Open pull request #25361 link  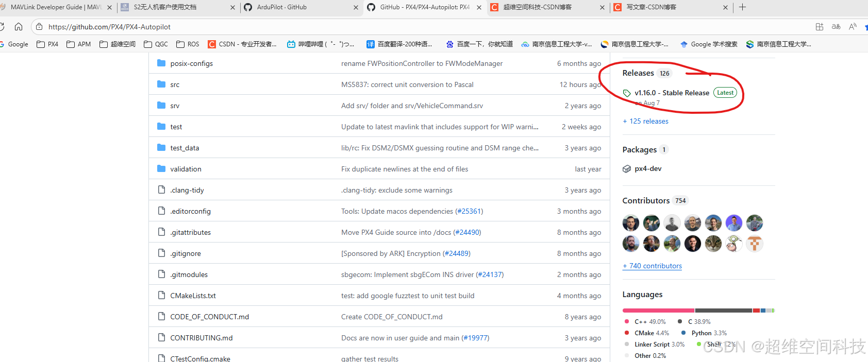tap(469, 212)
